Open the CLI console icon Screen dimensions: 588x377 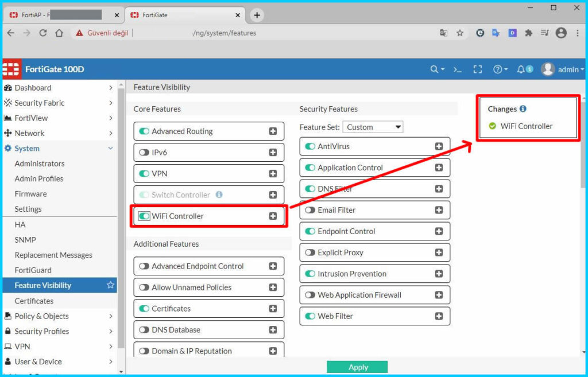[458, 69]
